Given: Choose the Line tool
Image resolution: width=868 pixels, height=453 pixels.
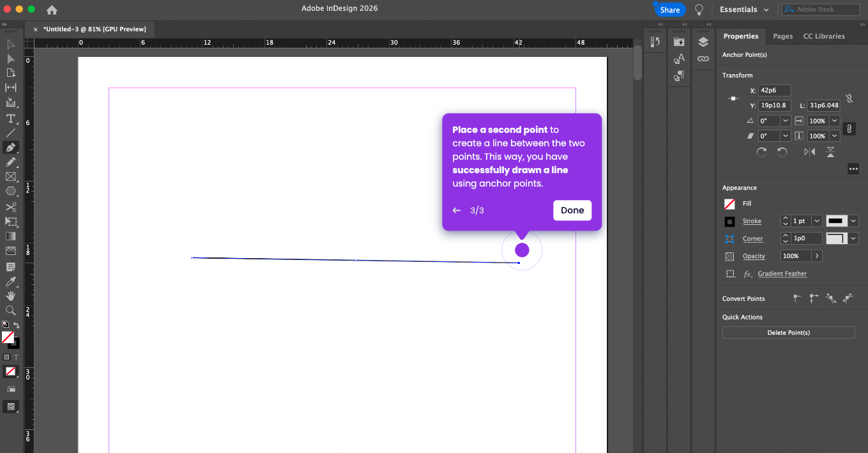Looking at the screenshot, I should [x=11, y=133].
